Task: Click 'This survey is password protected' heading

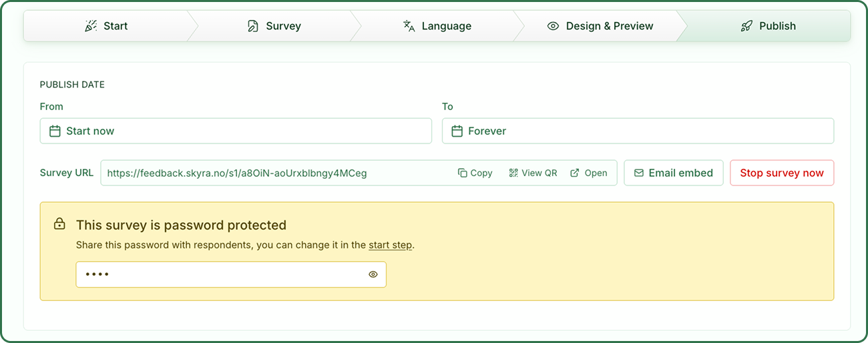Action: 181,225
